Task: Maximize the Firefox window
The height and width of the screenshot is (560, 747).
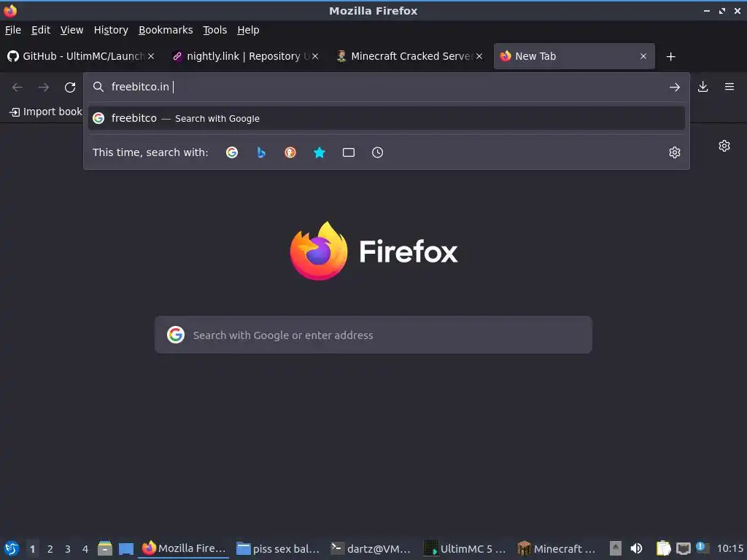Action: point(722,10)
